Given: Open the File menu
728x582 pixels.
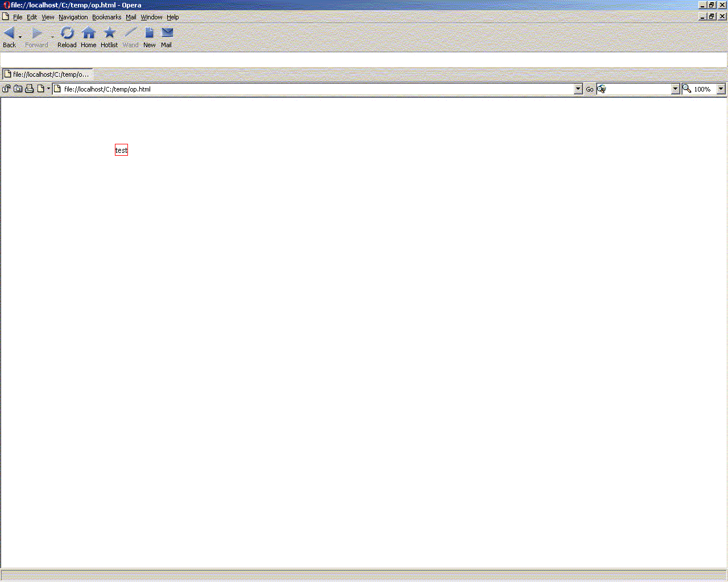Looking at the screenshot, I should tap(18, 17).
